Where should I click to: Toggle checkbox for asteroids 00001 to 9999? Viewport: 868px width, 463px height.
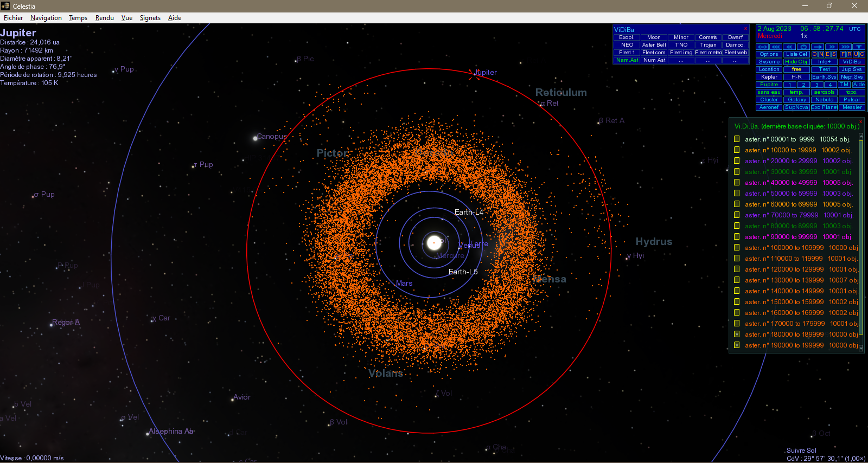click(737, 139)
